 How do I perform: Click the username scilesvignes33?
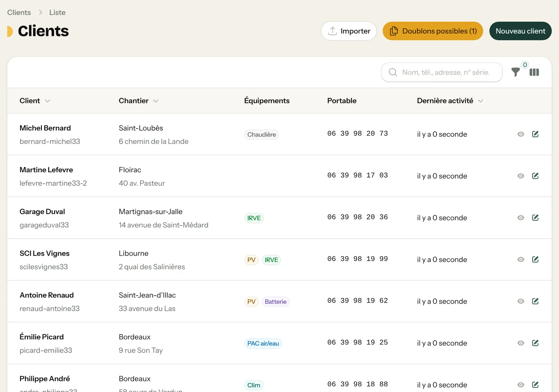tap(44, 267)
